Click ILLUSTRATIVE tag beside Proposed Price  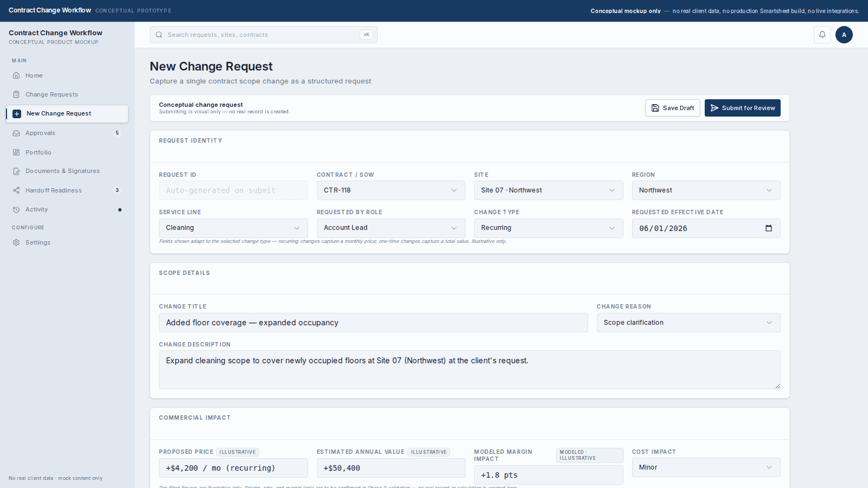238,452
